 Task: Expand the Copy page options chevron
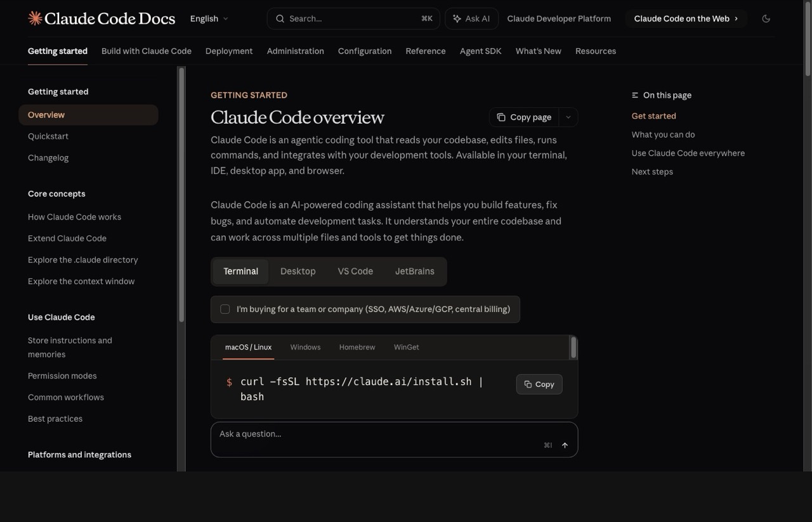568,117
